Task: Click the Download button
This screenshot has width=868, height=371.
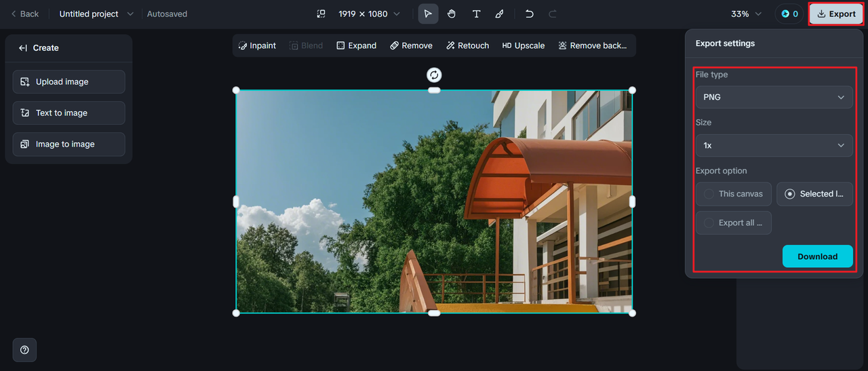Action: pos(817,256)
